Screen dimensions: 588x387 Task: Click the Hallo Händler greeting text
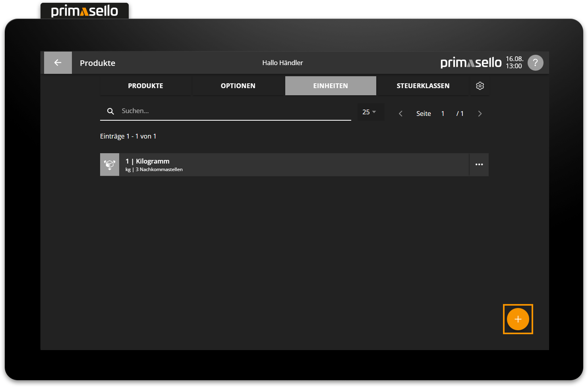click(282, 63)
